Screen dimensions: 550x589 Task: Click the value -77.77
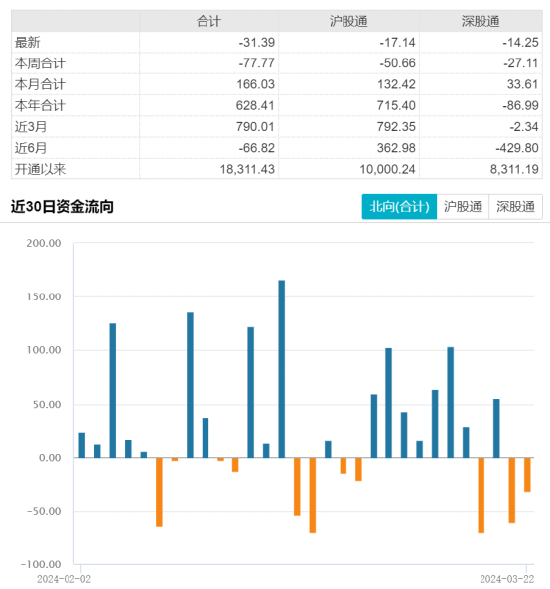257,63
